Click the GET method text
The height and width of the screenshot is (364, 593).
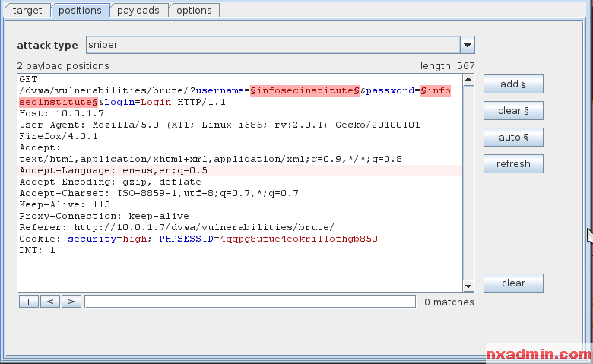point(28,79)
